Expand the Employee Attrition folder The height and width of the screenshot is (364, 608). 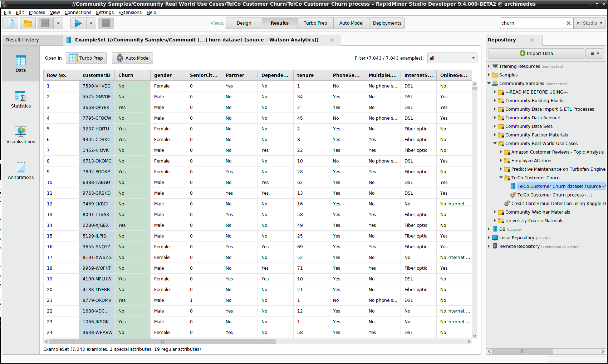pyautogui.click(x=501, y=160)
